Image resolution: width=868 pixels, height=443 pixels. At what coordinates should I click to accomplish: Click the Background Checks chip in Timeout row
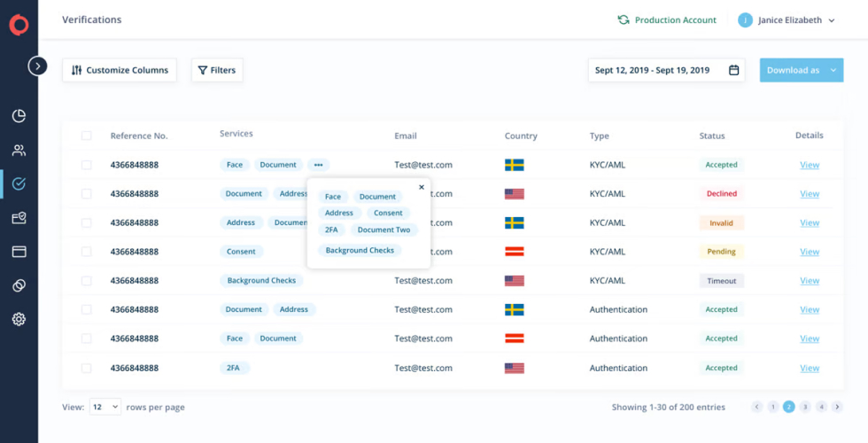point(261,281)
